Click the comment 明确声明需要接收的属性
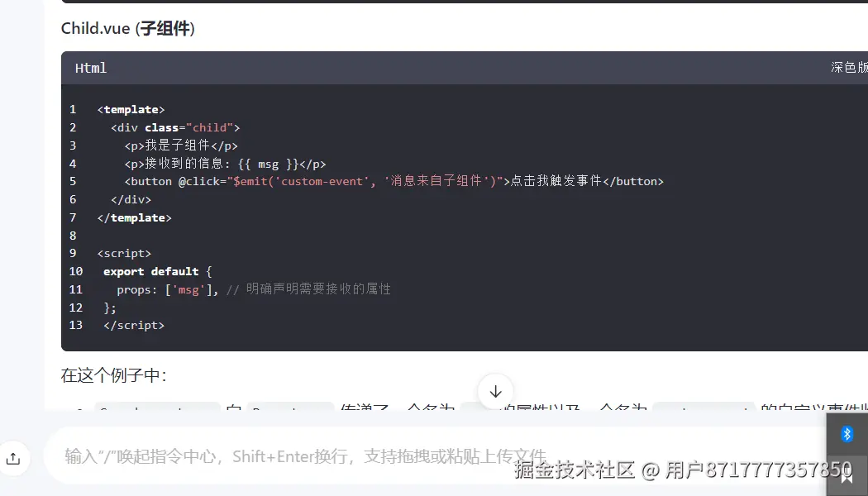Image resolution: width=868 pixels, height=496 pixels. [x=318, y=289]
